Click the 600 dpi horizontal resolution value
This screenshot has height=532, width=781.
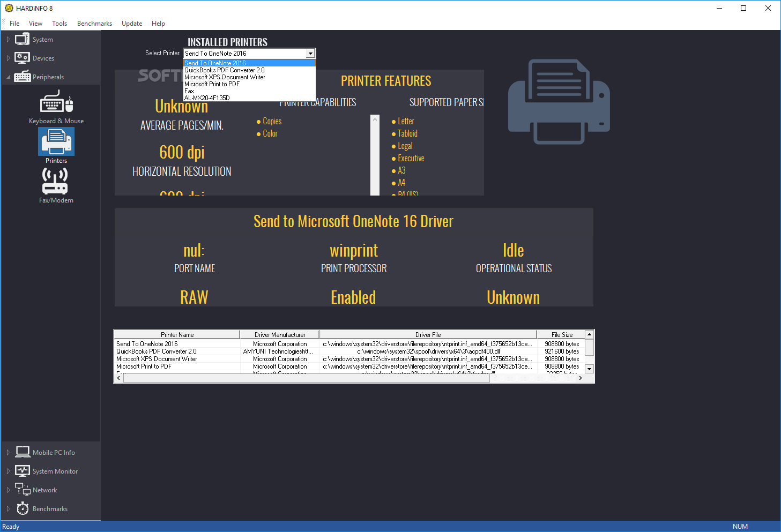pyautogui.click(x=182, y=152)
